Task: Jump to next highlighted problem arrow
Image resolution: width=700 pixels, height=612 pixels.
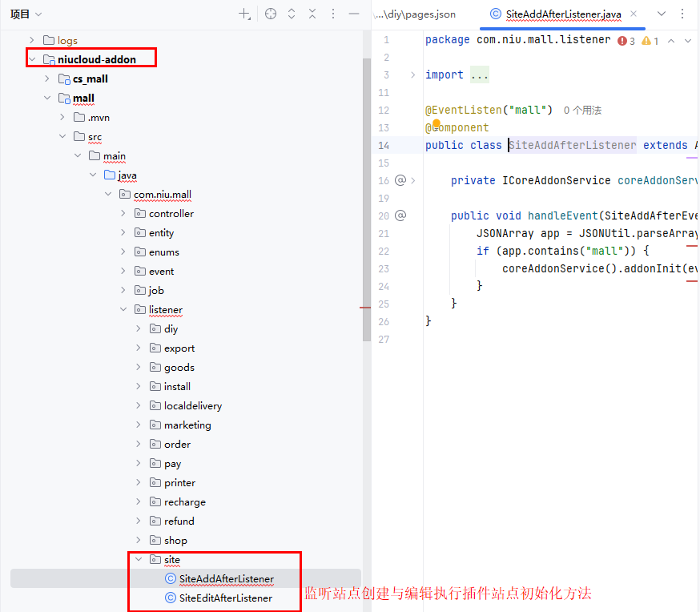Action: [x=688, y=40]
